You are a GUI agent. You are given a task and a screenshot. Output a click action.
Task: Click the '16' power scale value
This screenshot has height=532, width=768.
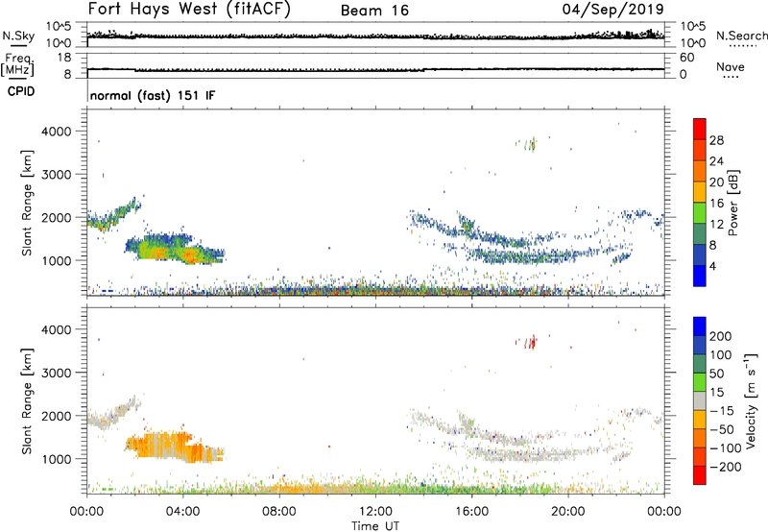point(716,204)
